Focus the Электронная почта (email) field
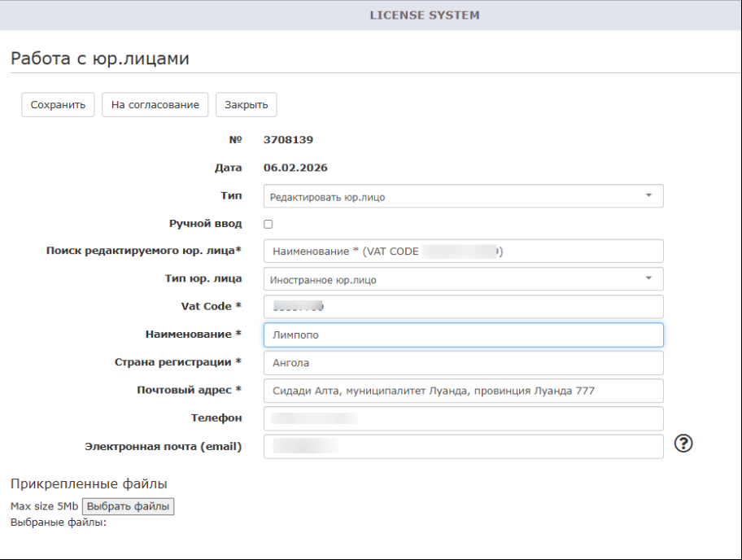Screen dimensions: 742x560 click(463, 446)
